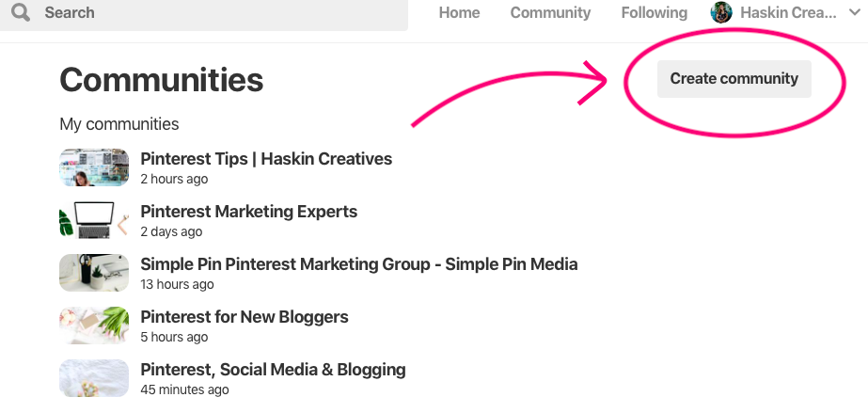This screenshot has width=868, height=413.
Task: Click the laptop thumbnail for Marketing Experts
Action: pos(94,220)
